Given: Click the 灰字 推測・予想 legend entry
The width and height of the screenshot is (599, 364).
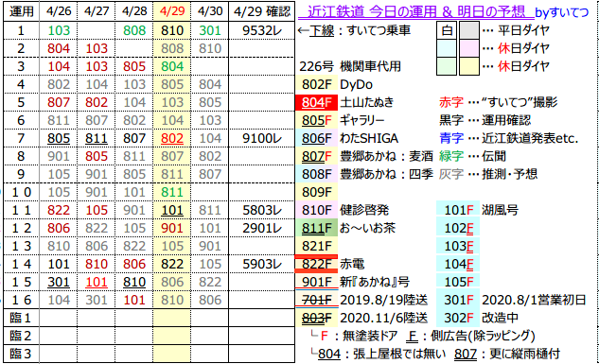Looking at the screenshot, I should tap(488, 174).
